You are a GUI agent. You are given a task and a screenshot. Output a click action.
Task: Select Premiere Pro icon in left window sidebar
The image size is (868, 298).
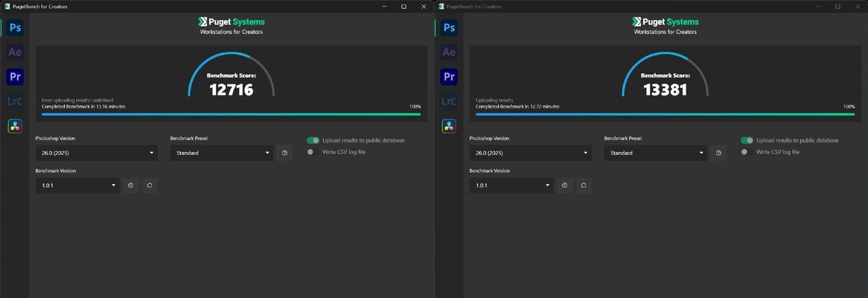[15, 77]
